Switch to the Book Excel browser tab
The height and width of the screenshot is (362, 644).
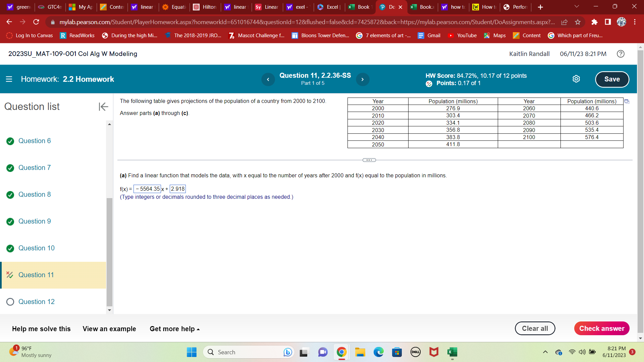pyautogui.click(x=360, y=7)
